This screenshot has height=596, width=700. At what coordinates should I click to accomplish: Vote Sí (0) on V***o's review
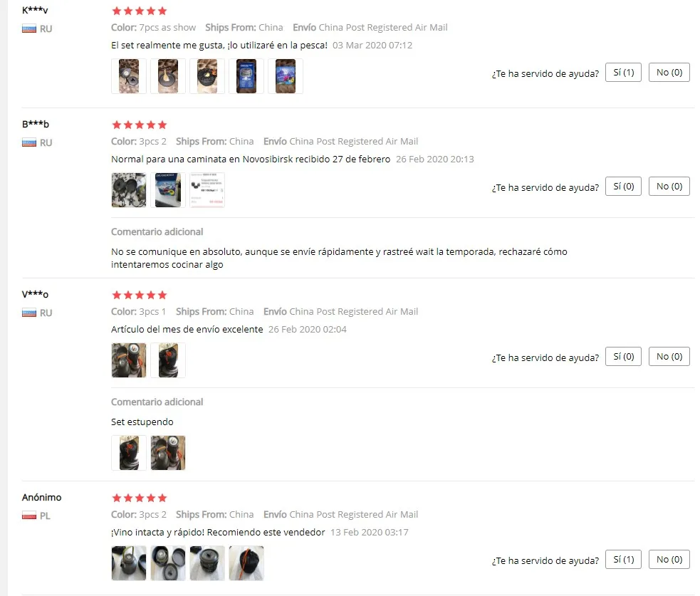click(623, 357)
